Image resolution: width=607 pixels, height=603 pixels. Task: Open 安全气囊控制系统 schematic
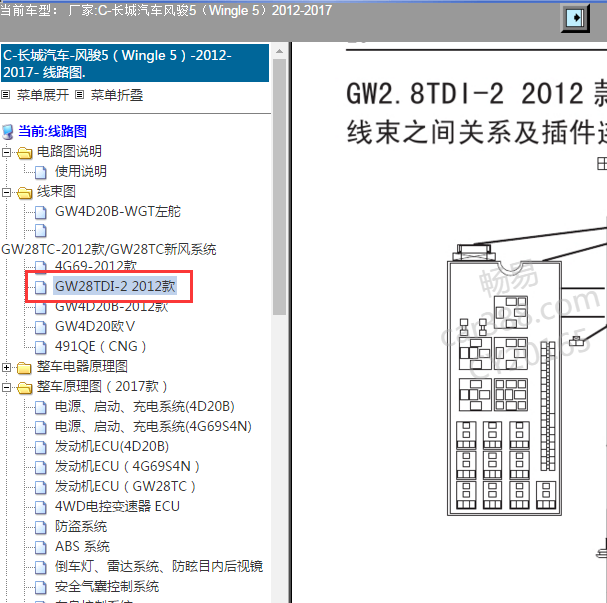click(107, 586)
